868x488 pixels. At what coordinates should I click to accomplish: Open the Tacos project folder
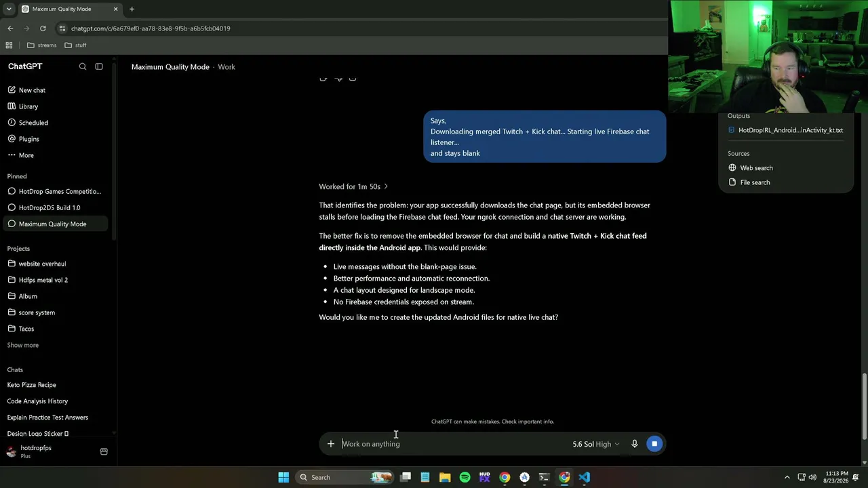[x=57, y=329]
